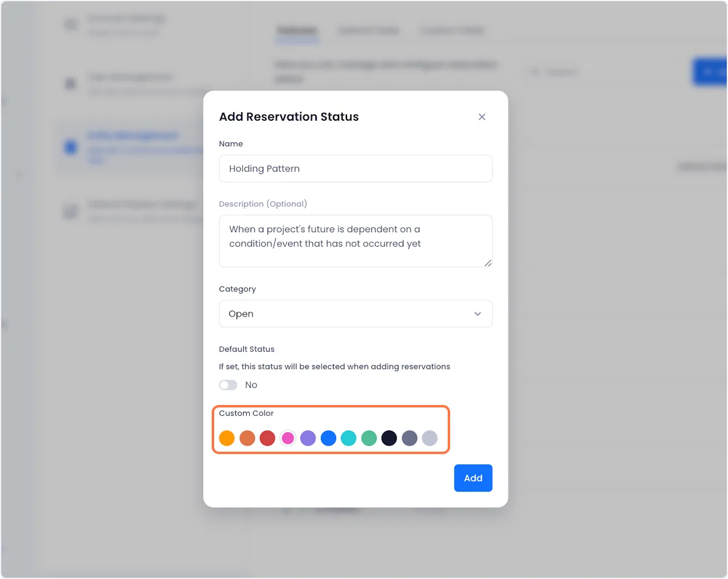728x579 pixels.
Task: Open the Category dropdown showing Open
Action: point(356,313)
